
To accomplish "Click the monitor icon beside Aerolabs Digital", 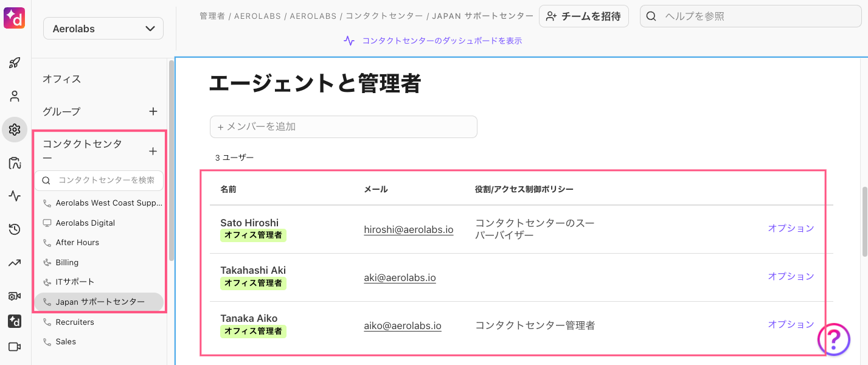I will coord(47,223).
